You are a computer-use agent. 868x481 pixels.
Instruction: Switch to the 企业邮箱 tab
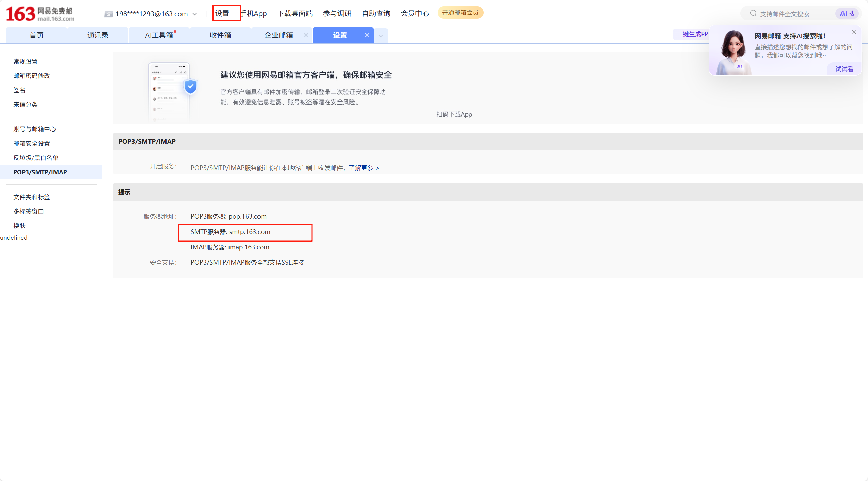[x=279, y=35]
